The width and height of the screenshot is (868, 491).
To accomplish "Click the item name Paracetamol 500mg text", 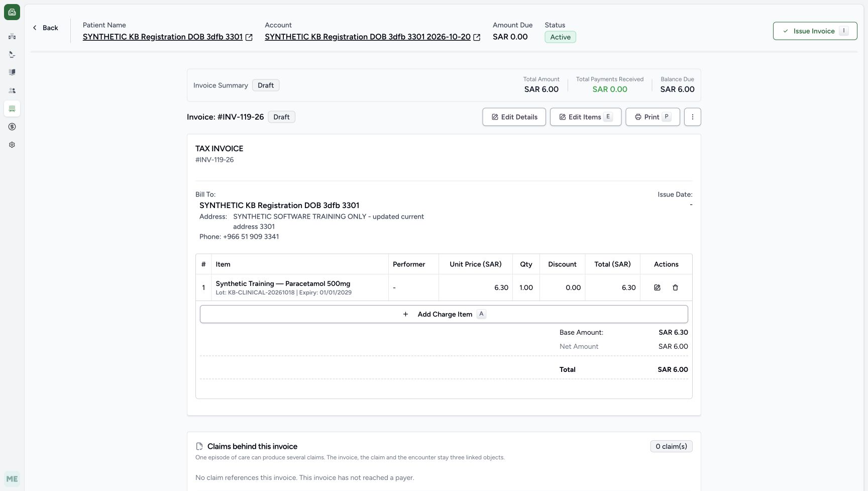I will point(283,283).
